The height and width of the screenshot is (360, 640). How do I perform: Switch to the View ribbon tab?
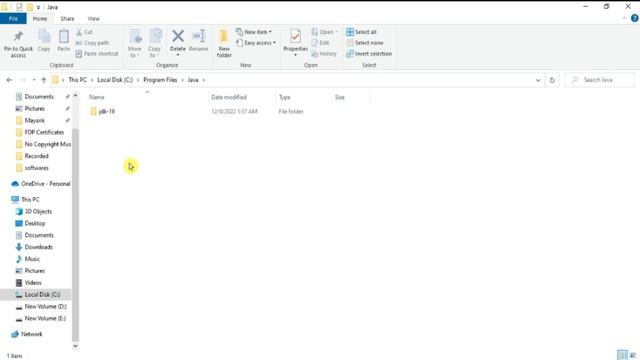pos(93,19)
